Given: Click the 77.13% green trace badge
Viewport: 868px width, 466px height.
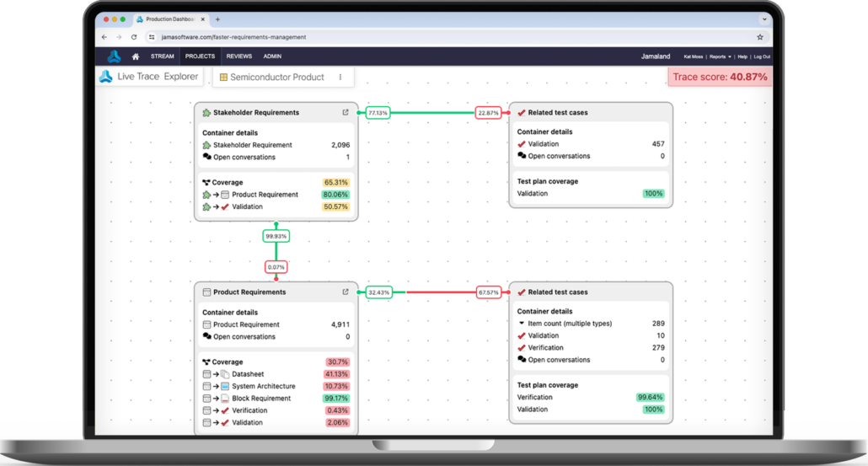Looking at the screenshot, I should [x=378, y=112].
